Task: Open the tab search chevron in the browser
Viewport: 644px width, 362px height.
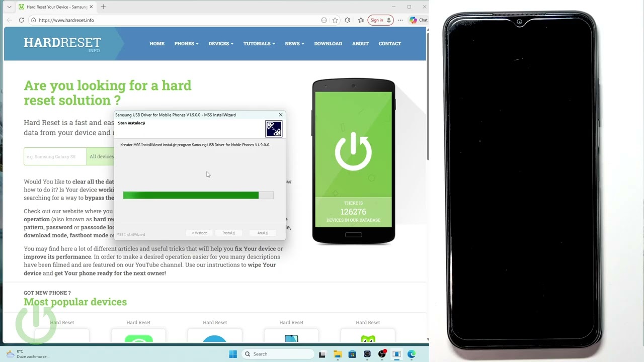Action: point(9,7)
